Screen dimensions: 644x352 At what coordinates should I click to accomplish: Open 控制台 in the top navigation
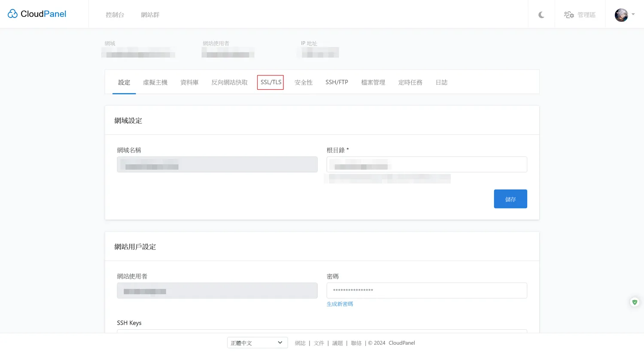tap(115, 15)
